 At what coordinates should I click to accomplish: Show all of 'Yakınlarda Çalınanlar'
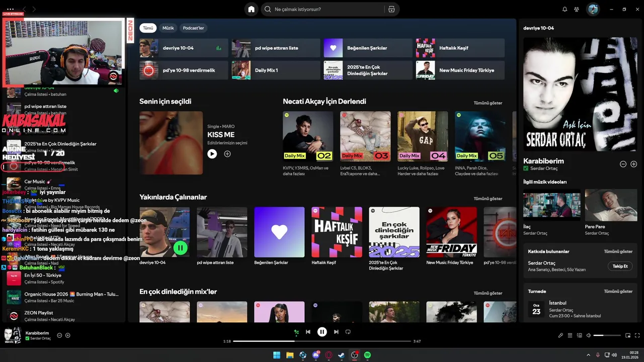(488, 199)
